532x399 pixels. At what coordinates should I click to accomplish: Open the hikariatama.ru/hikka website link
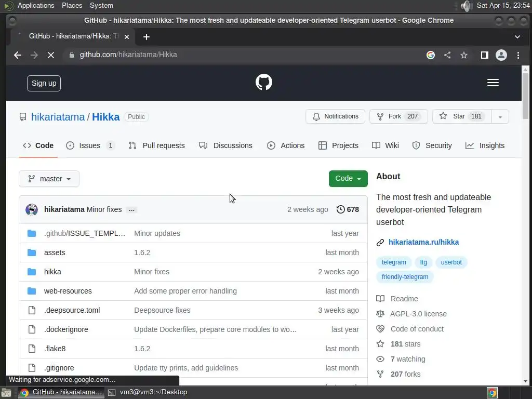coord(423,242)
